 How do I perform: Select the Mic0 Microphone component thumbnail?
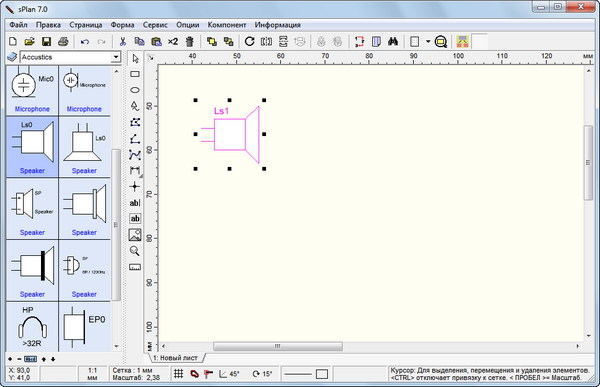32,90
